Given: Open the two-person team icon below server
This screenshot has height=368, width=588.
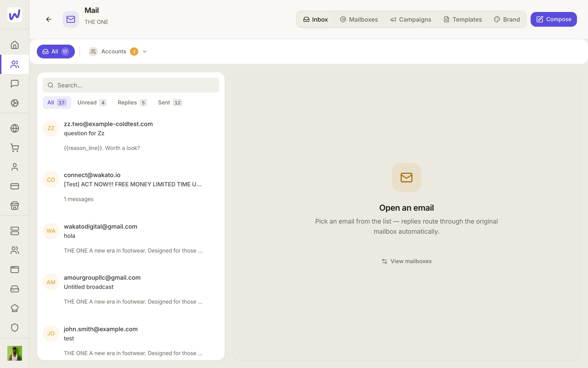Looking at the screenshot, I should pyautogui.click(x=14, y=250).
